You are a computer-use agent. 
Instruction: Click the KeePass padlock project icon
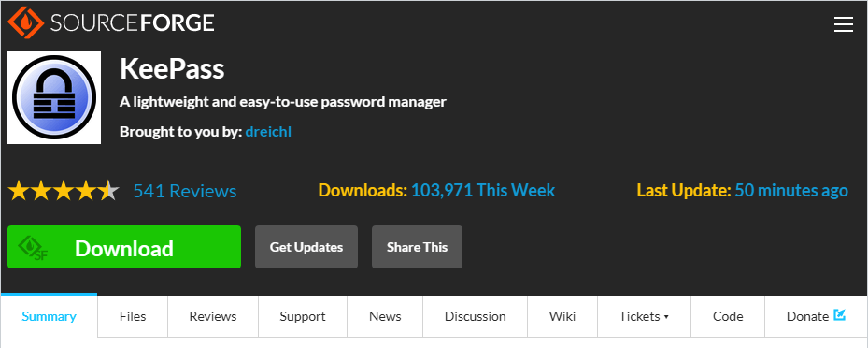click(54, 97)
